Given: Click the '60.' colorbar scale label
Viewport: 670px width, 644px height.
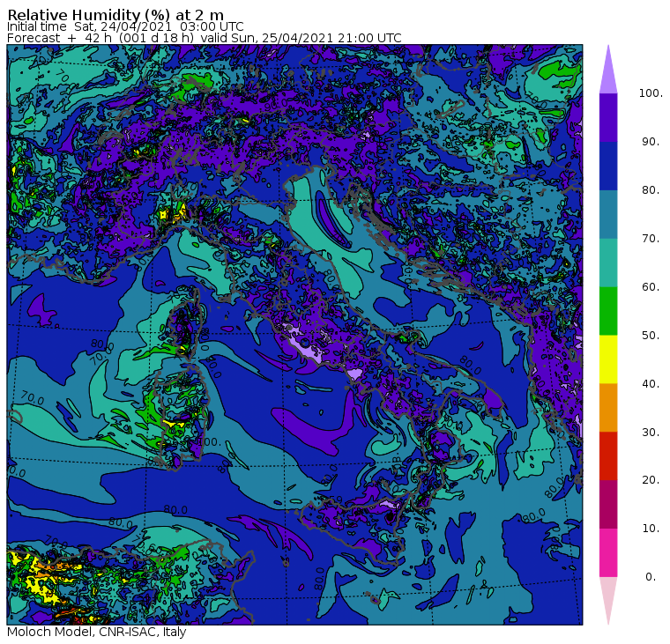Looking at the screenshot, I should (651, 287).
